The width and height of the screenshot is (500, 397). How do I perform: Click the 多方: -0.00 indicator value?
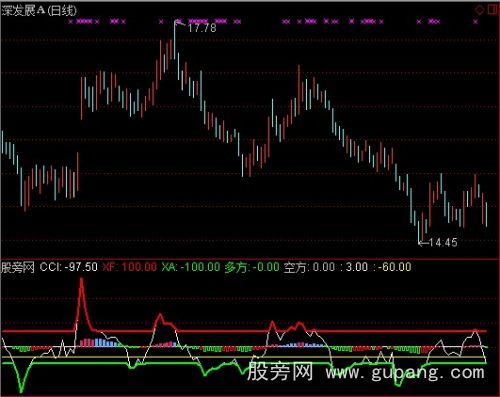(252, 267)
